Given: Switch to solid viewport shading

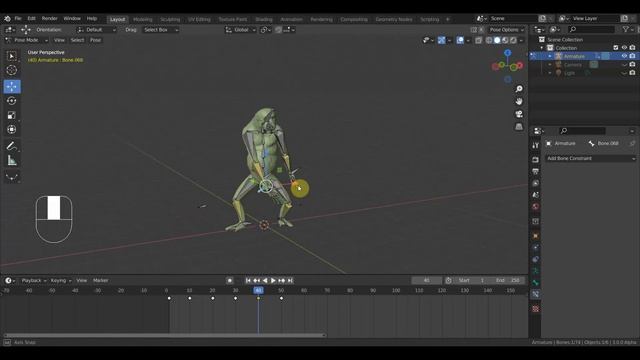Looking at the screenshot, I should (x=497, y=40).
